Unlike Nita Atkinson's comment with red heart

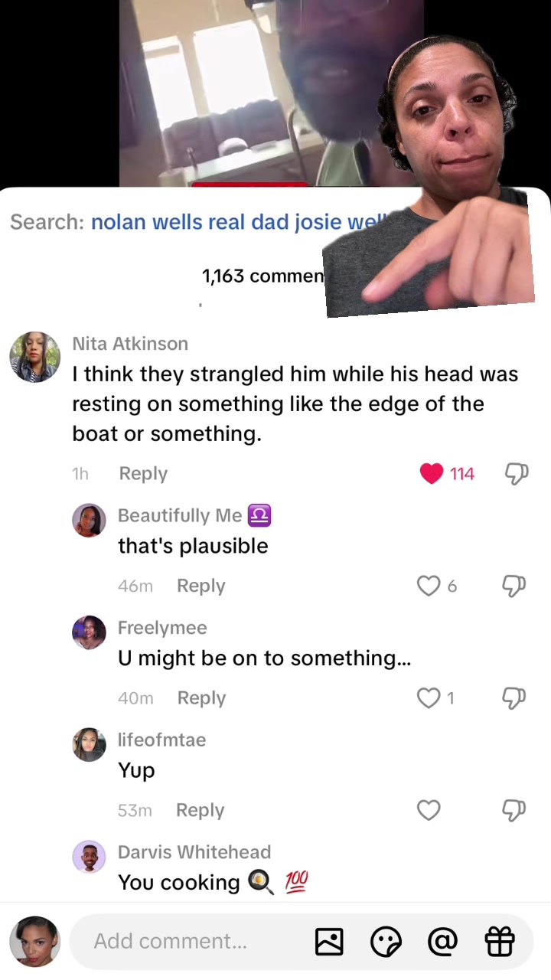click(432, 474)
